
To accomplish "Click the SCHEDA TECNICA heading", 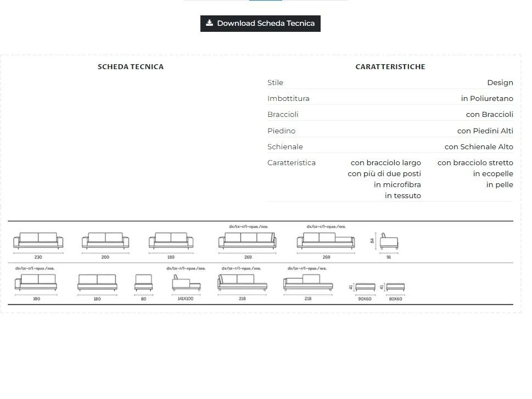I will [x=131, y=67].
